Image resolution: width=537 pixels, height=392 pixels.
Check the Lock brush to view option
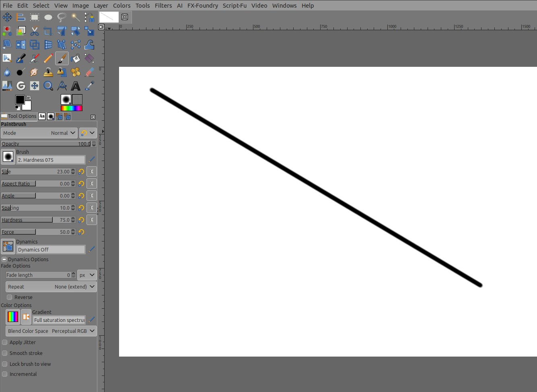point(5,364)
